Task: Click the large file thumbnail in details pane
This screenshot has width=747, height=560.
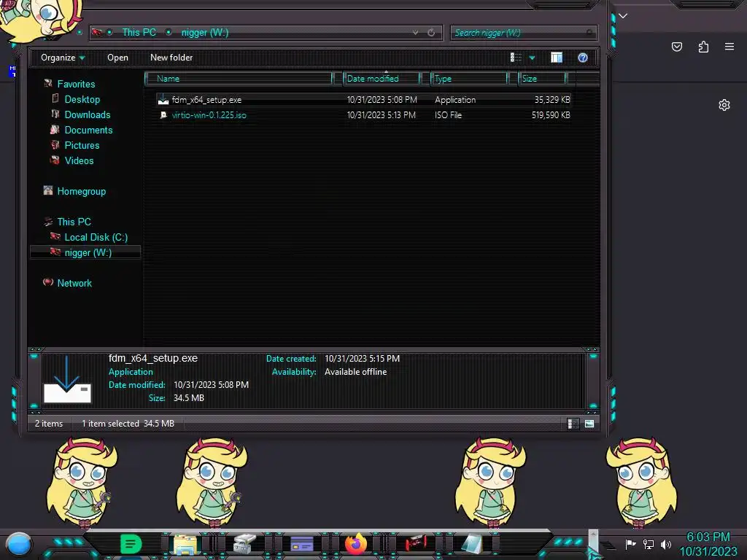Action: click(67, 379)
